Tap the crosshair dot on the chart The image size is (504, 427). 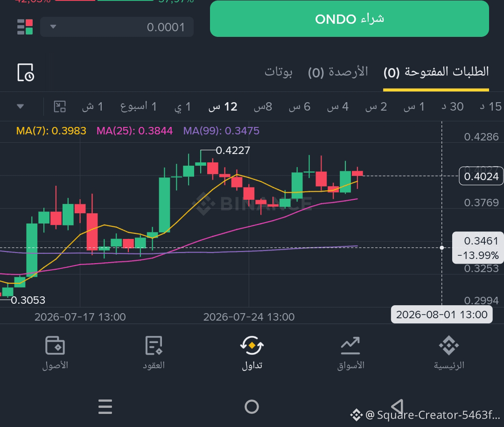point(441,248)
